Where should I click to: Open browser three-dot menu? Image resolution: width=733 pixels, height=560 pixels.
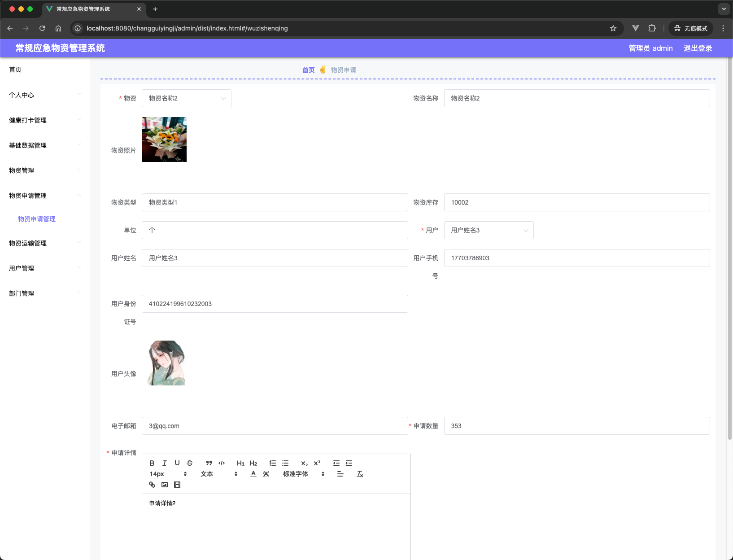pos(723,28)
